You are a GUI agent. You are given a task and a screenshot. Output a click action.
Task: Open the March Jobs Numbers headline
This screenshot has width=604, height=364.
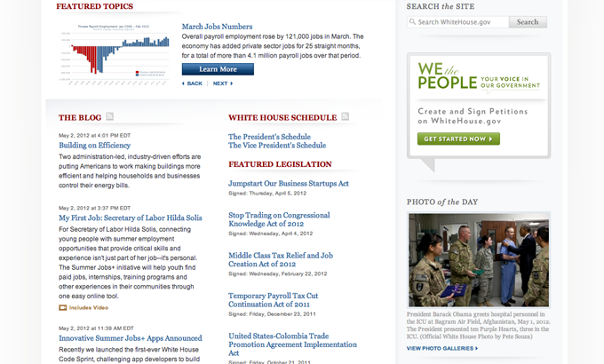tap(217, 27)
